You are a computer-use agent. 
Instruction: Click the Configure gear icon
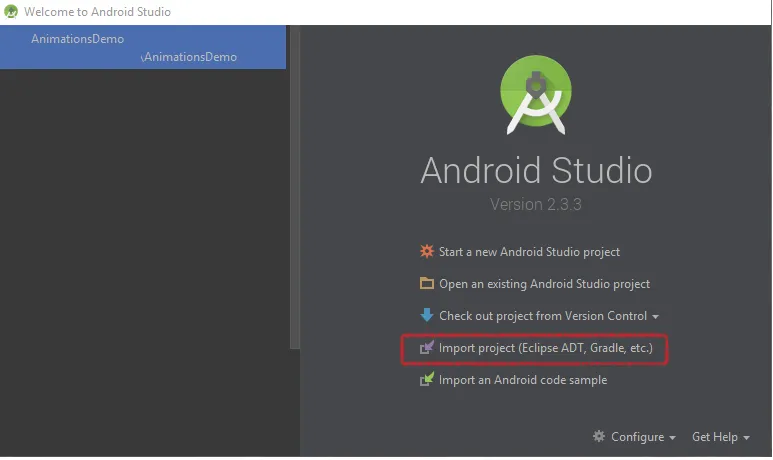[x=598, y=436]
